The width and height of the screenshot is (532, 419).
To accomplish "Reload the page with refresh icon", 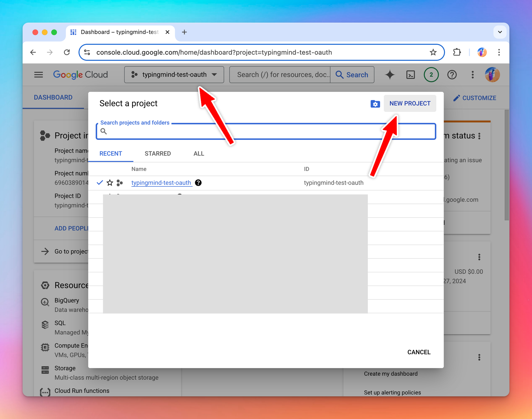I will click(67, 53).
